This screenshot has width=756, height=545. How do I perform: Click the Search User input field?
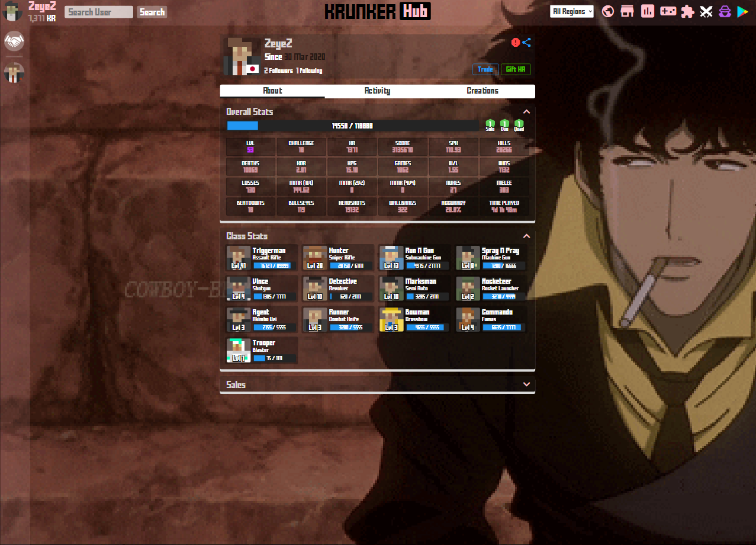(99, 12)
